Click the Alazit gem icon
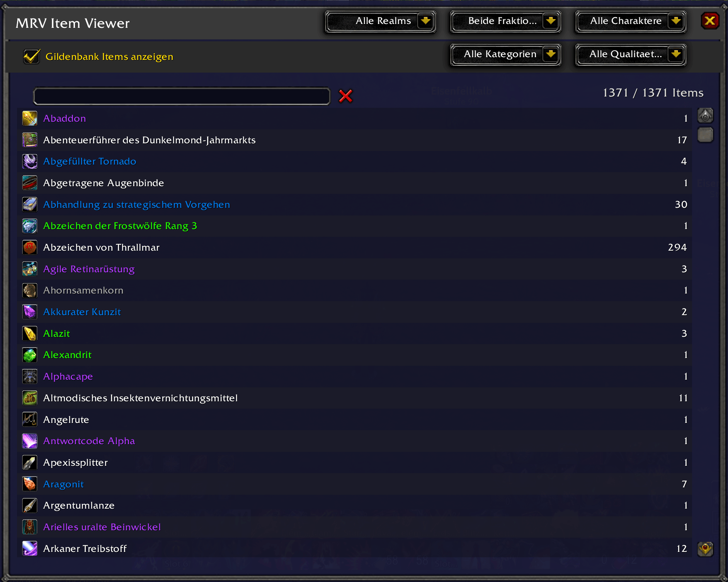This screenshot has height=582, width=728. tap(30, 334)
